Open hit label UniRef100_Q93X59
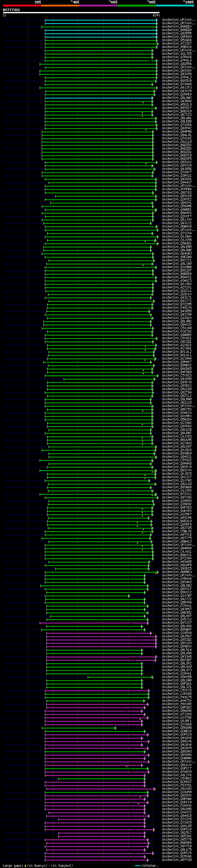197x868 pixels. click(x=176, y=74)
